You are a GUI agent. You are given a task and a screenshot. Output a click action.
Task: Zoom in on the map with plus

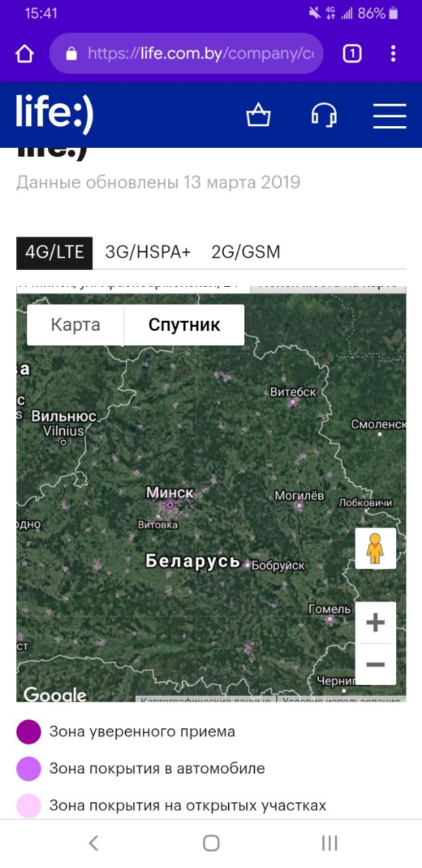(375, 623)
